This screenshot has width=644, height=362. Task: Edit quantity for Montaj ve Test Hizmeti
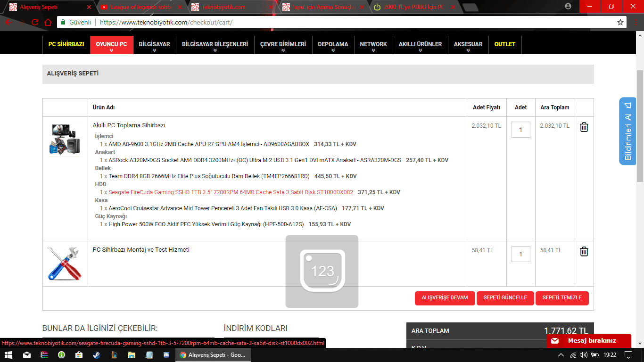point(520,254)
